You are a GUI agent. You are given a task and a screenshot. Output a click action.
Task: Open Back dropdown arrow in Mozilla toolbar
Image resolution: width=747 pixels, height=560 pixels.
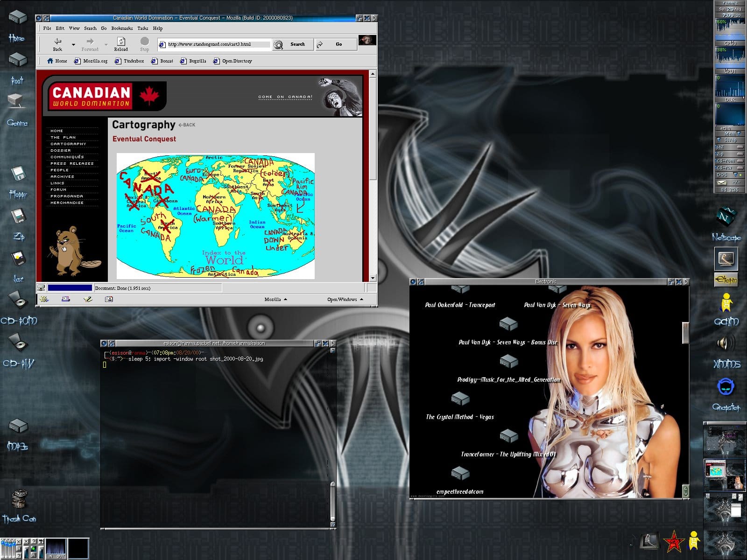(x=73, y=45)
